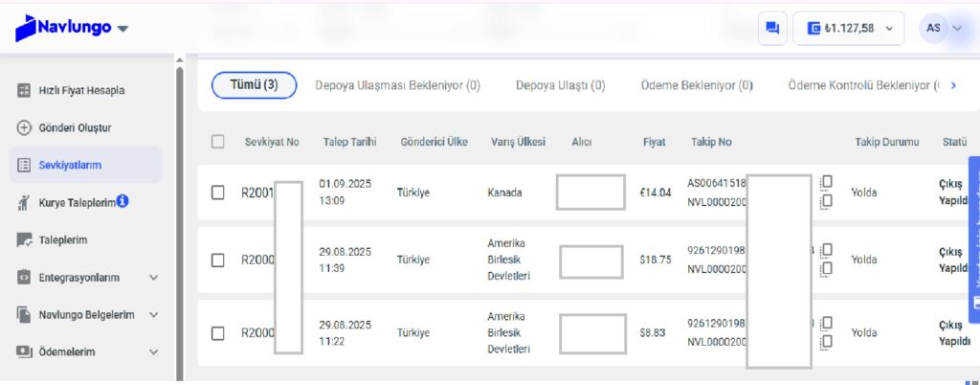This screenshot has width=980, height=385.
Task: Click the Gönderi Oluştur plus icon
Action: [x=24, y=128]
